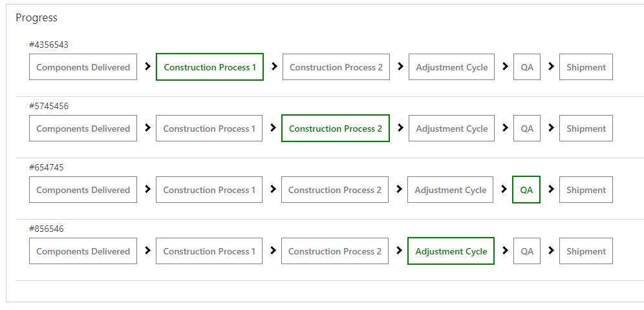This screenshot has width=644, height=310.
Task: Click QA step for order #856546
Action: pos(527,251)
